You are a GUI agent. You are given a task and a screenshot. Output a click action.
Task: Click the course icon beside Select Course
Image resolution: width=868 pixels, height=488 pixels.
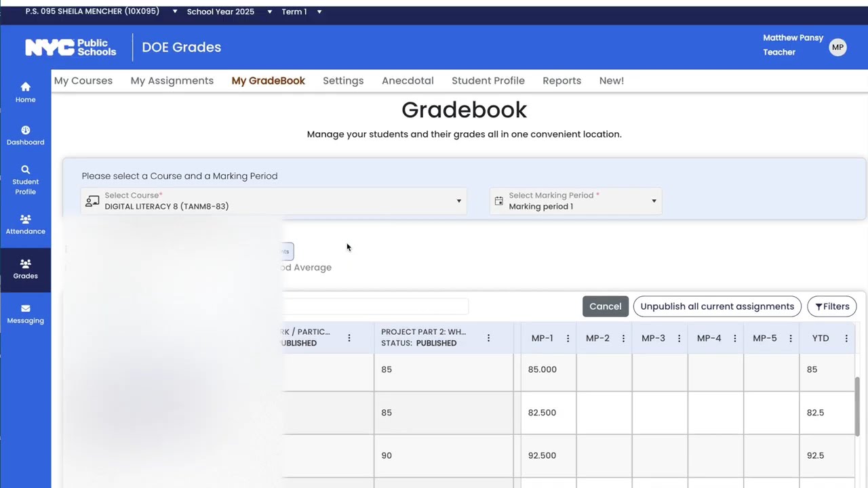tap(92, 201)
